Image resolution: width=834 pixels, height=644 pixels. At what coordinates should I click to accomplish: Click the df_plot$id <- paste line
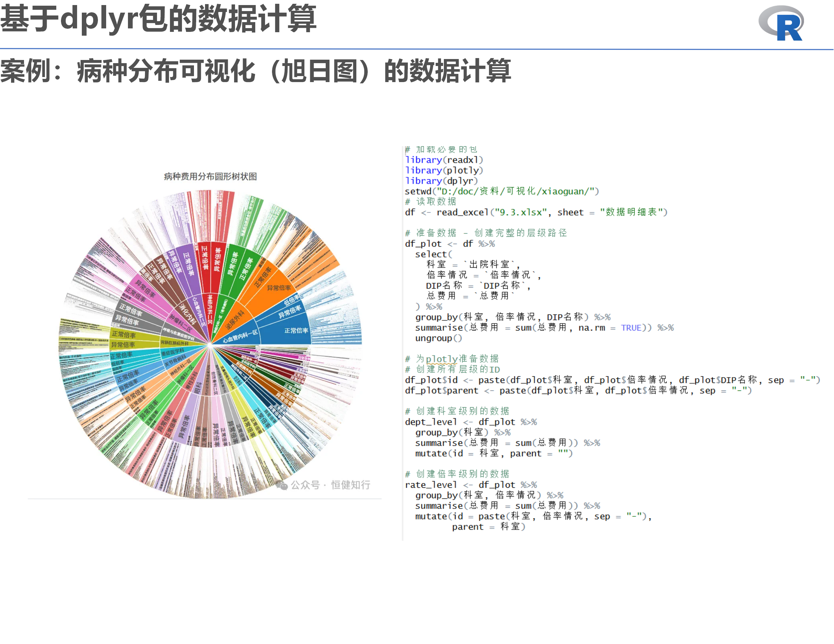(x=613, y=380)
